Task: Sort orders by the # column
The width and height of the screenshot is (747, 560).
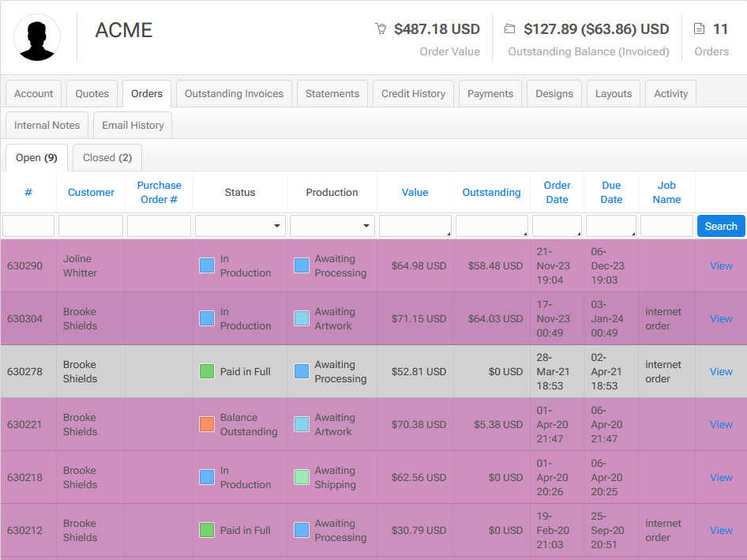Action: click(28, 192)
